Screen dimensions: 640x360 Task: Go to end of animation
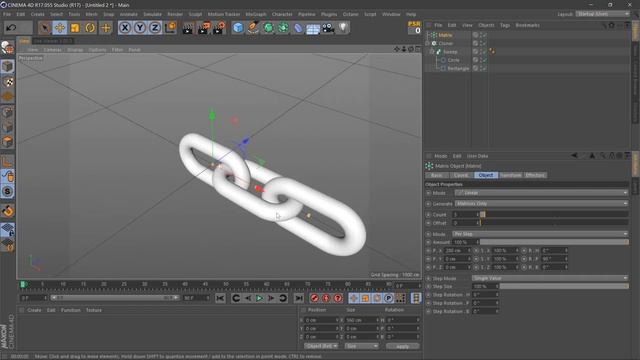point(299,298)
